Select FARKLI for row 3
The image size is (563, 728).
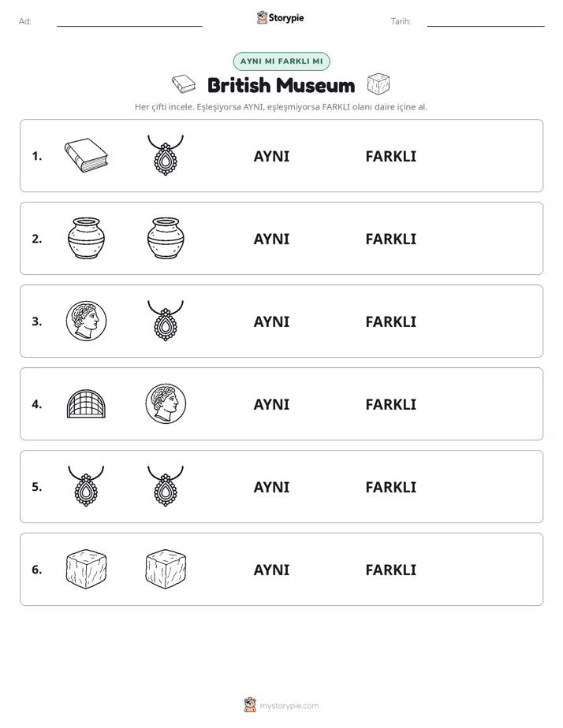[x=390, y=321]
